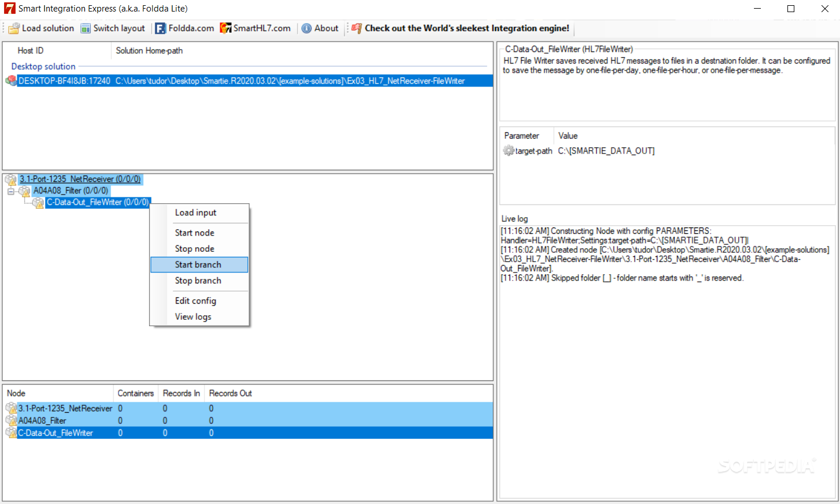
Task: Click the Constructing Node live log entry
Action: 625,236
